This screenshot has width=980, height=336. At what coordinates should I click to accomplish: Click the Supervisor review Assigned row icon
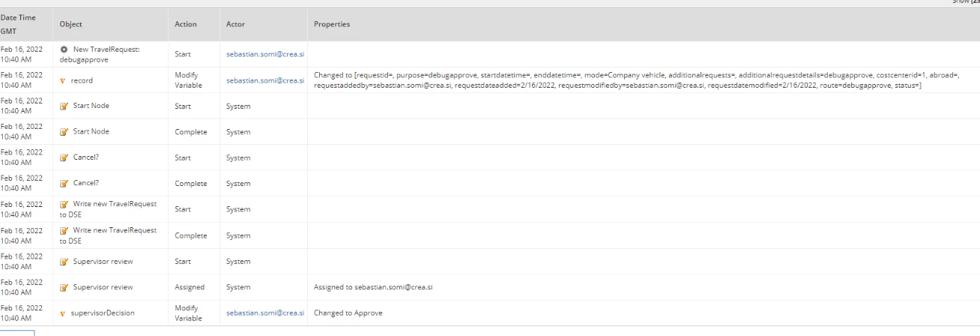click(x=64, y=287)
